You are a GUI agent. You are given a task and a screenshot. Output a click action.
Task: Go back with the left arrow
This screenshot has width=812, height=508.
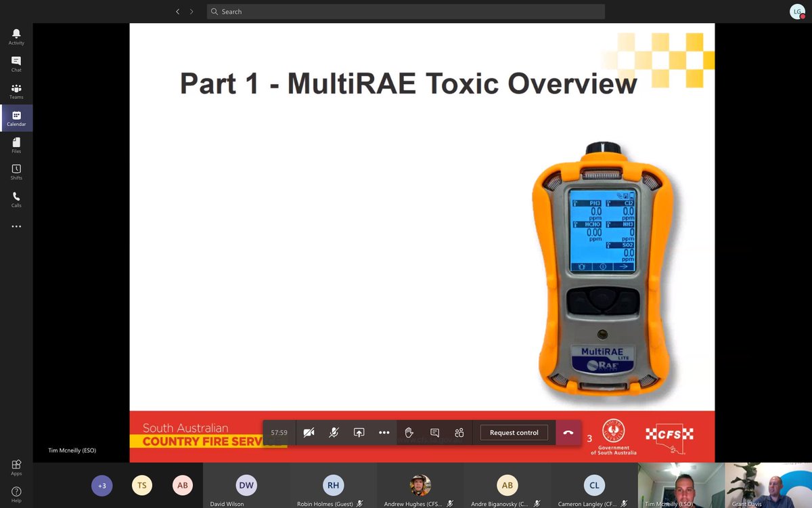(x=177, y=12)
